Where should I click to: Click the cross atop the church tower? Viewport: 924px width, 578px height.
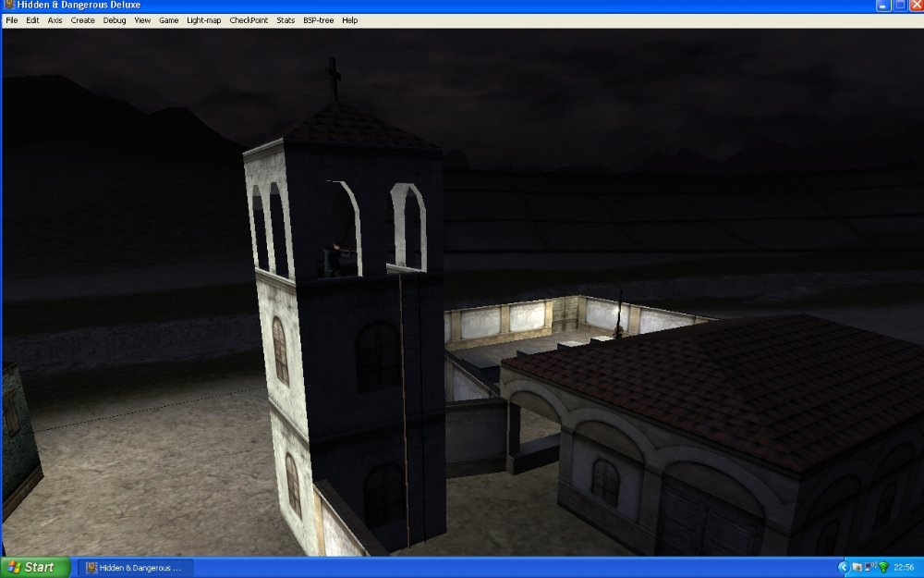point(334,79)
